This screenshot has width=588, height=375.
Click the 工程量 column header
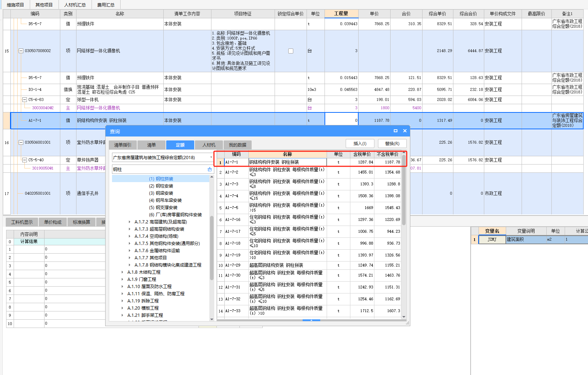341,14
